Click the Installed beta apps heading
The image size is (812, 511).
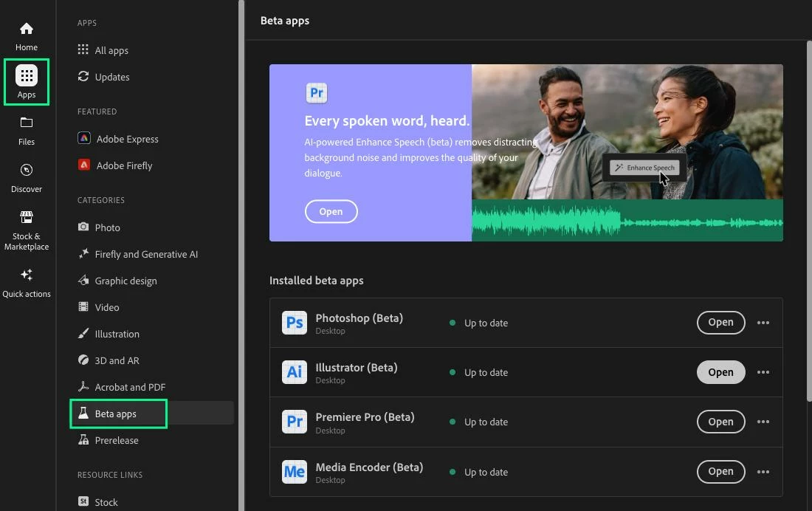click(x=317, y=281)
